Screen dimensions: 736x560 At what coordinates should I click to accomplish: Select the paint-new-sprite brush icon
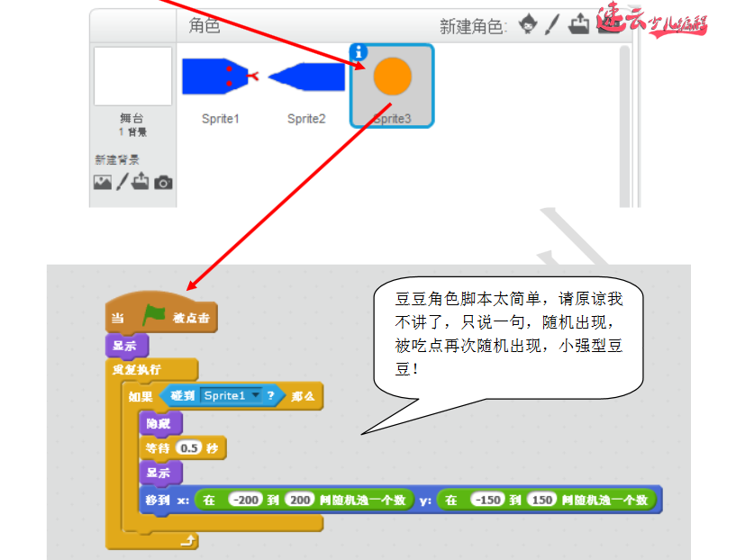(x=554, y=24)
